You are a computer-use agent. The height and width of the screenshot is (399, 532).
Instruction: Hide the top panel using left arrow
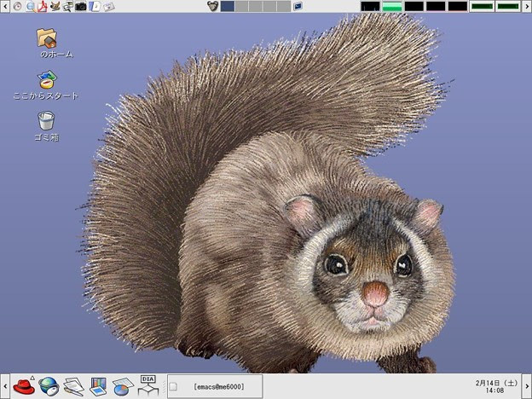[x=5, y=6]
